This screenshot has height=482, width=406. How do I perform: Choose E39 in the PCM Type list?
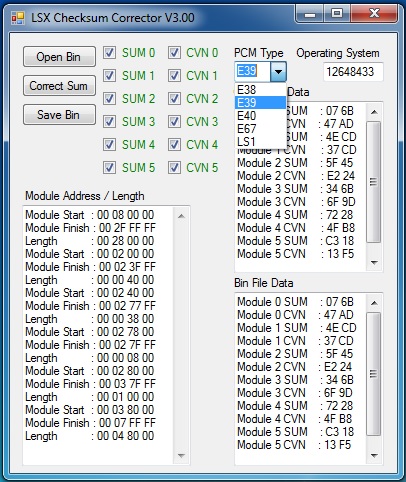click(x=260, y=103)
